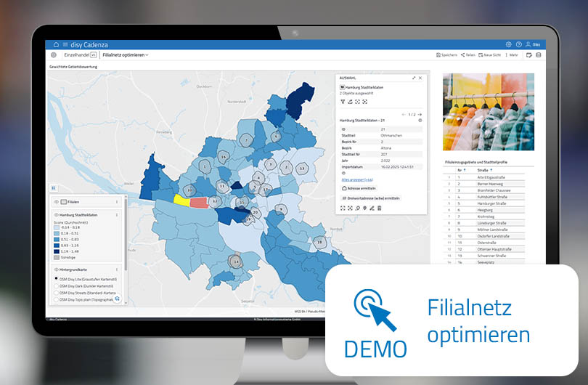Screen dimensions: 588x385
Task: Select the Berner Heerweg table row
Action: tap(483, 184)
